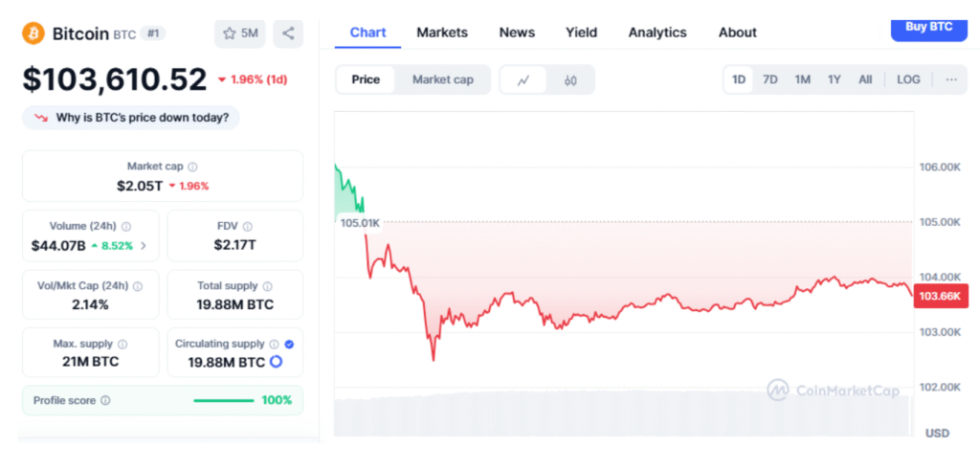Switch to line chart view icon
Screen dimensions: 980x469
click(523, 80)
